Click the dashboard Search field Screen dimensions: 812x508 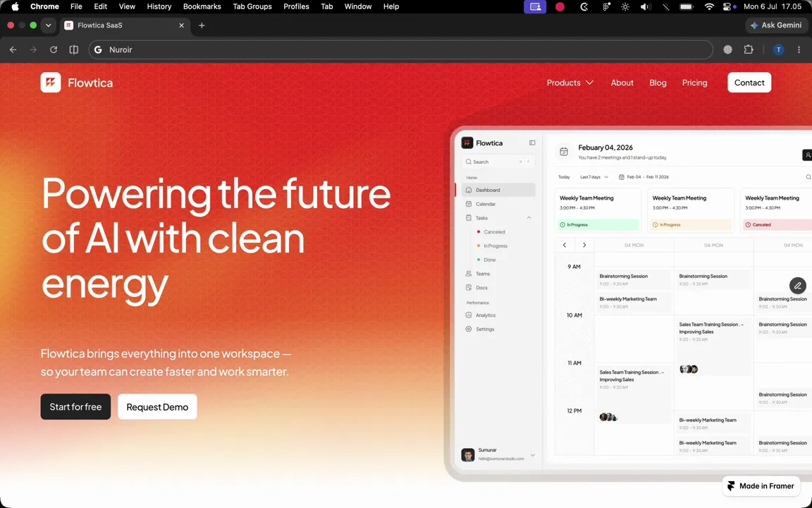tap(498, 162)
